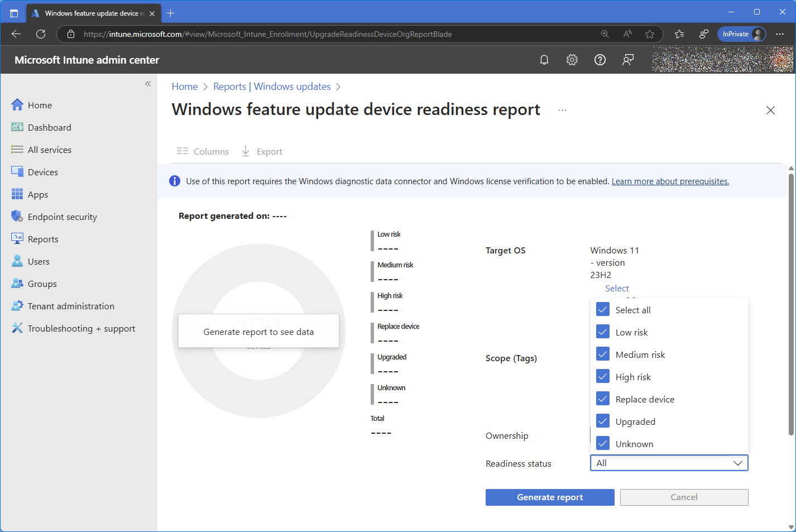Uncheck the Low risk checkbox
Viewport: 796px width, 532px height.
click(603, 332)
